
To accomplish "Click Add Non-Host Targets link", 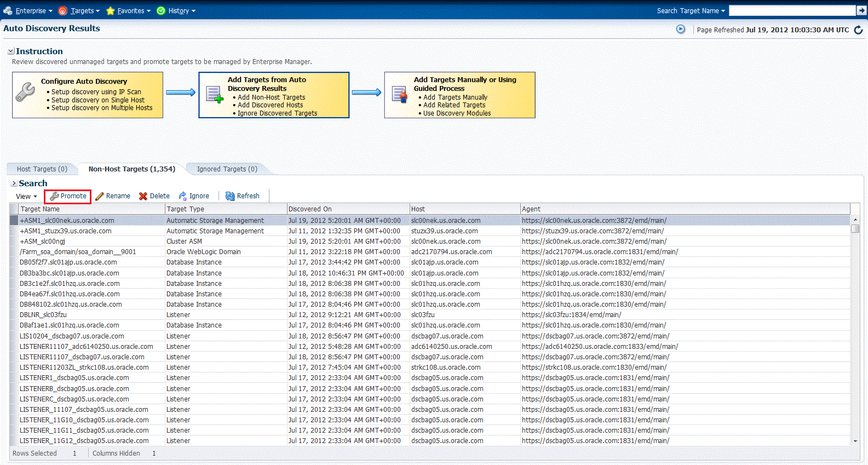I will click(272, 97).
